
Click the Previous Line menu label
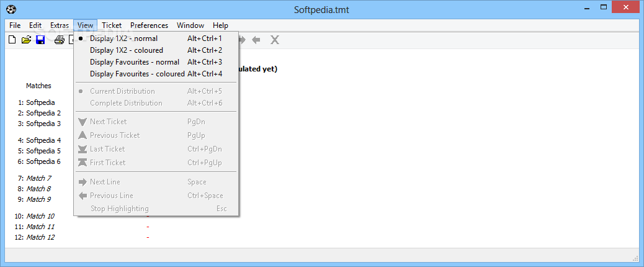point(112,196)
